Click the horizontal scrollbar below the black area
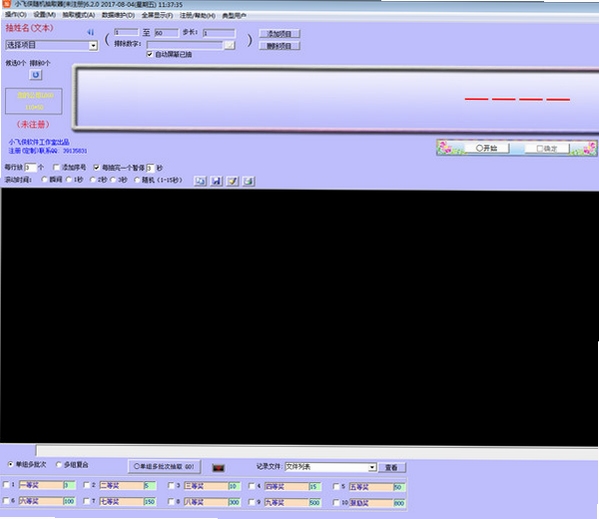The image size is (599, 519). point(317,451)
